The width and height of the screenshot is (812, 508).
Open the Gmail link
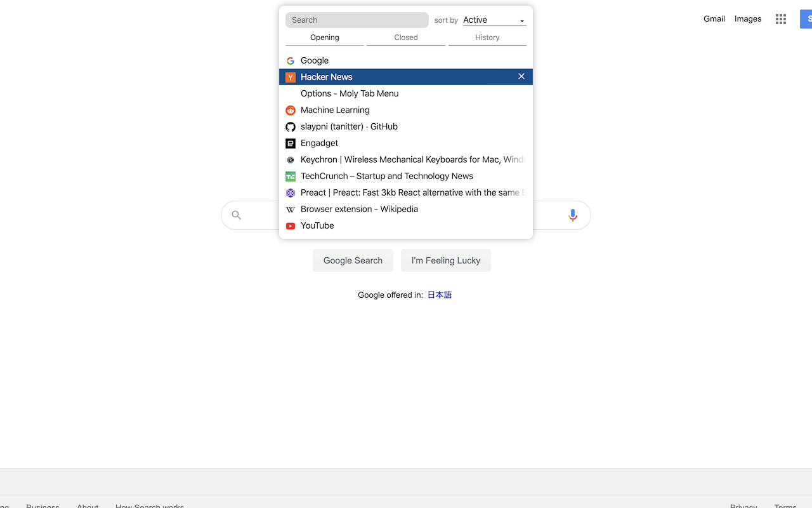pyautogui.click(x=714, y=19)
